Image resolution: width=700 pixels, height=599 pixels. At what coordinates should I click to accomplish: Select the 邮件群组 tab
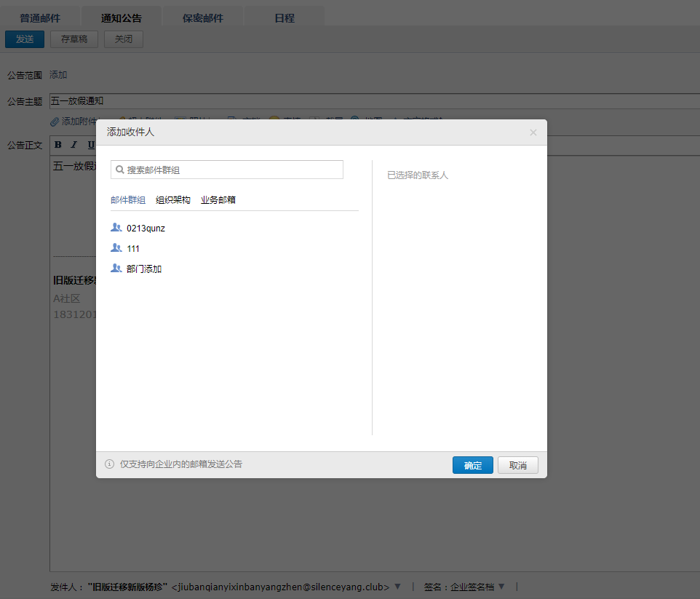click(128, 200)
